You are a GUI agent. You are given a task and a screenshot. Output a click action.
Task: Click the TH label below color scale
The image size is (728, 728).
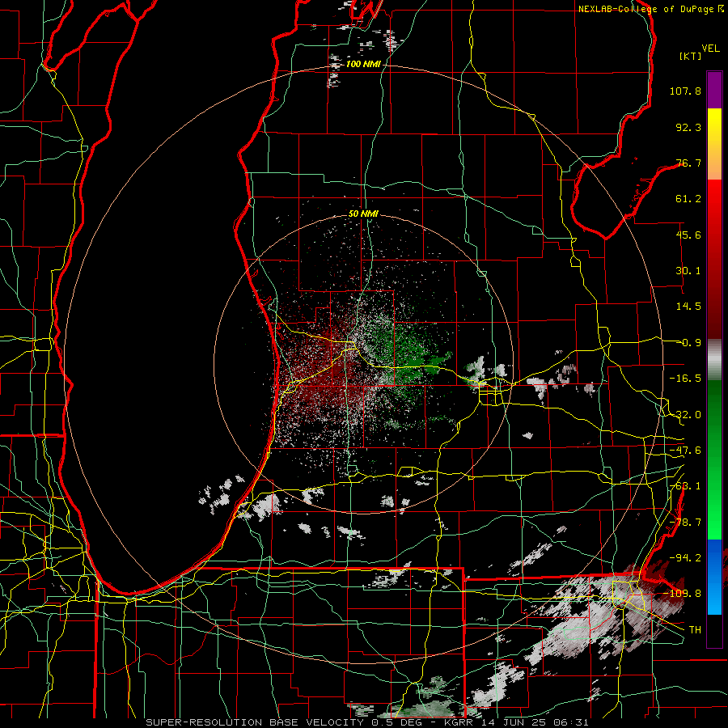(695, 630)
